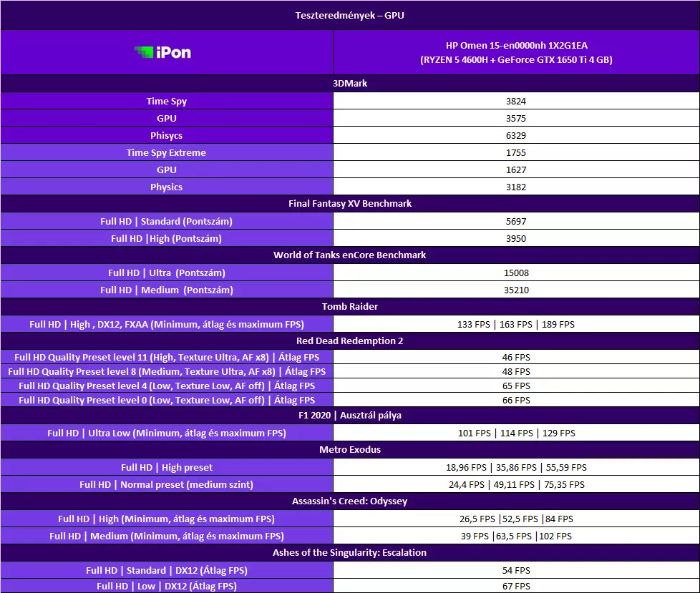Click the Teszteredmények – GPU table title
The image size is (700, 593).
point(350,15)
